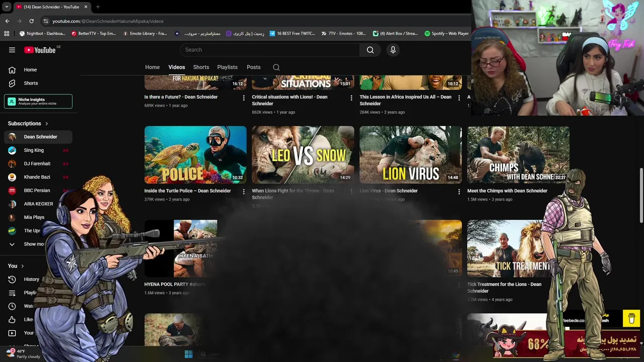Open the browser apps grid icon
The height and width of the screenshot is (362, 644).
point(7,34)
